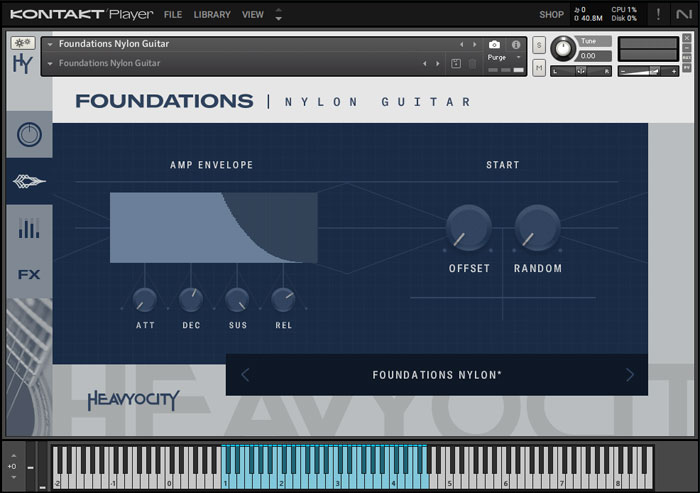The width and height of the screenshot is (700, 493).
Task: Select the envelope page feather icon
Action: (29, 181)
